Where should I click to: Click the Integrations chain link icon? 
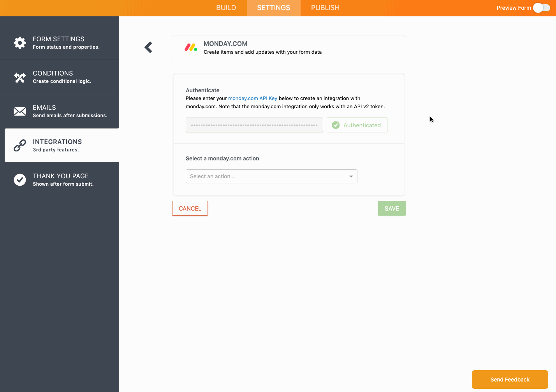pyautogui.click(x=20, y=145)
